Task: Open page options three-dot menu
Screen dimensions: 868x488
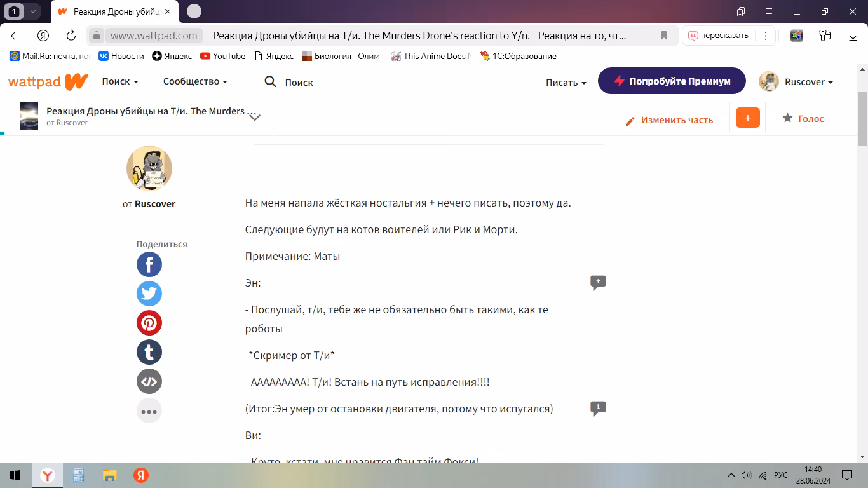Action: pos(766,36)
